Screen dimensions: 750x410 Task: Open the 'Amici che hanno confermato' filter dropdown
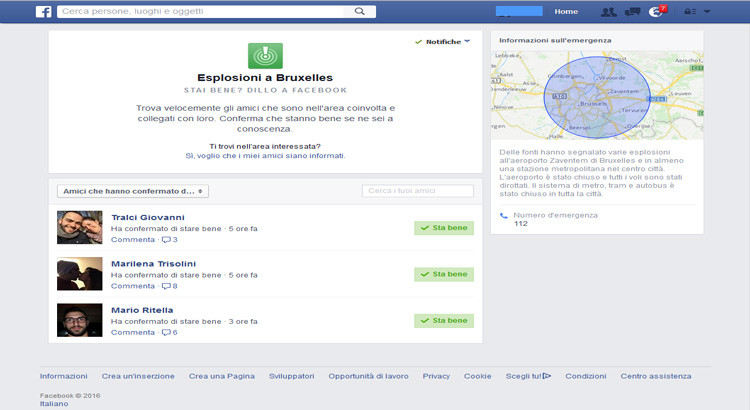(x=133, y=191)
